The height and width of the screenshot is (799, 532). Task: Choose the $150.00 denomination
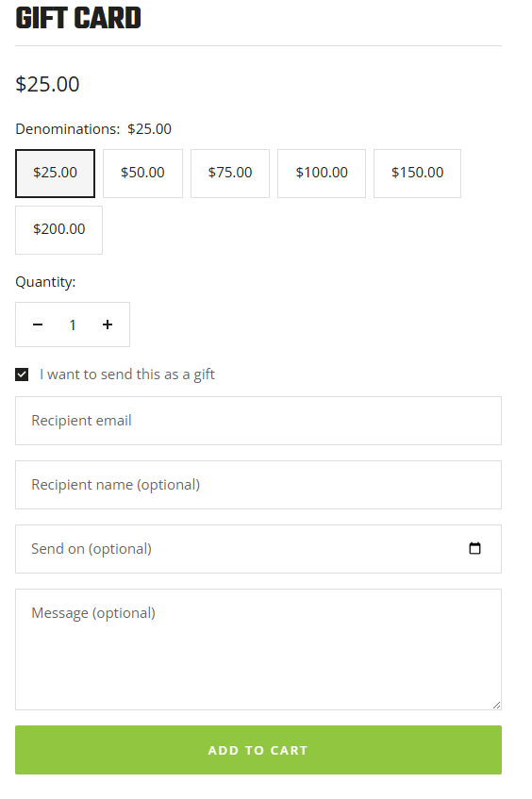417,174
